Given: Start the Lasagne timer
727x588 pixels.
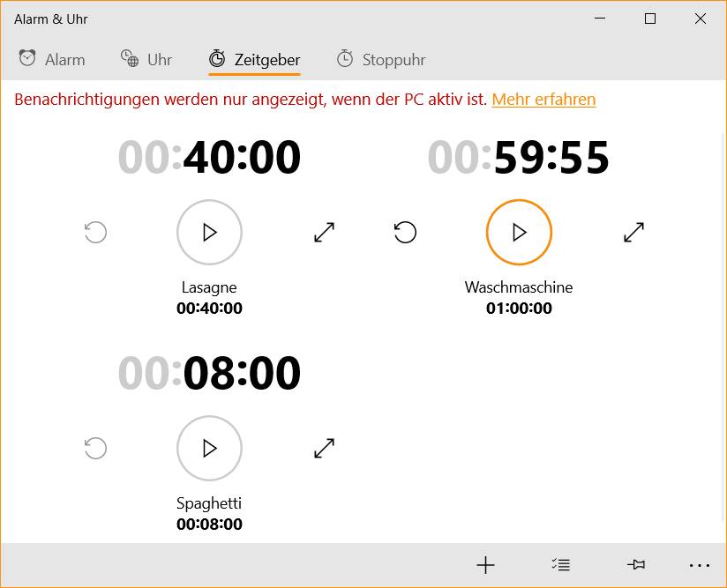Looking at the screenshot, I should coord(209,232).
